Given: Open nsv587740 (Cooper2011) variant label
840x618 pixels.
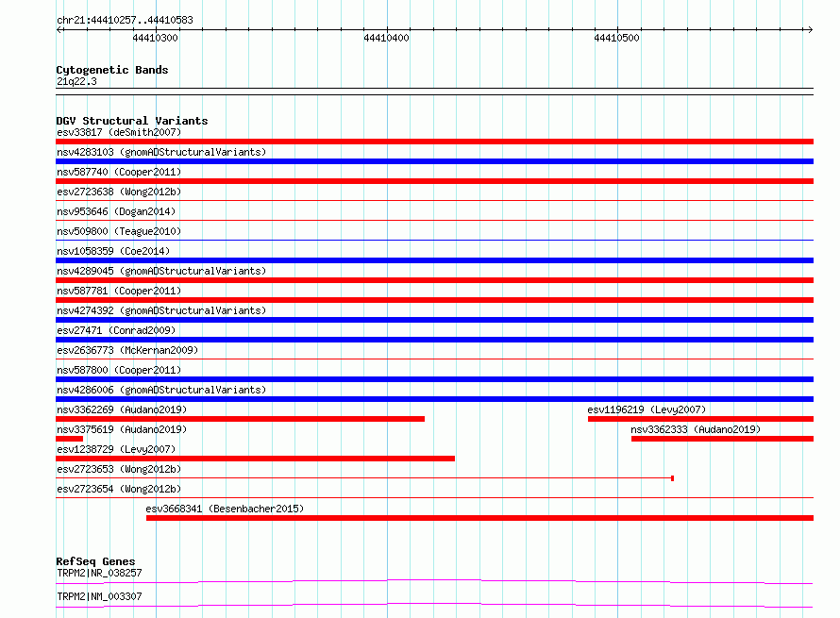Looking at the screenshot, I should tap(119, 172).
